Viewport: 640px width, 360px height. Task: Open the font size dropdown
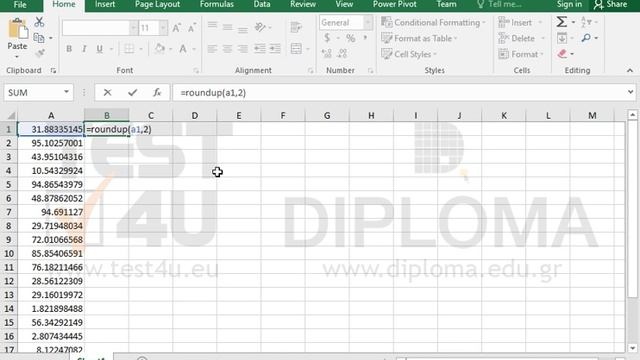click(163, 28)
